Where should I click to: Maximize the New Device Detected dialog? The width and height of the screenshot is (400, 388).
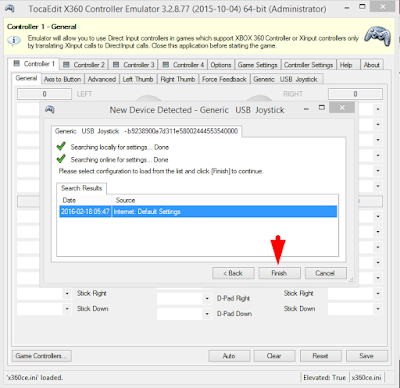[322, 108]
